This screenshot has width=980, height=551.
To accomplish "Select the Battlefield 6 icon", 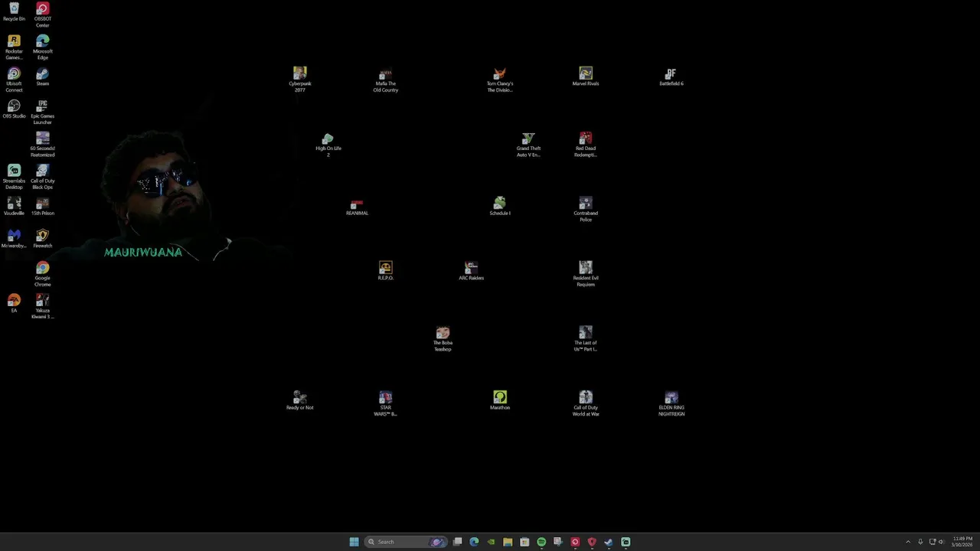I will pyautogui.click(x=671, y=77).
